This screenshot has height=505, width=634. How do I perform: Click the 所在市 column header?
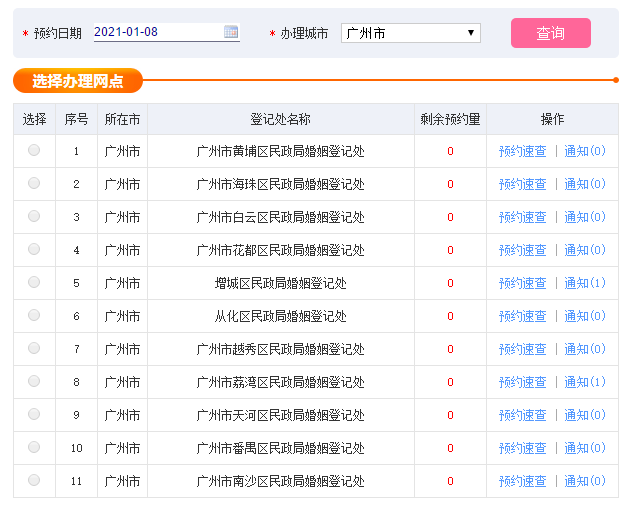point(122,119)
